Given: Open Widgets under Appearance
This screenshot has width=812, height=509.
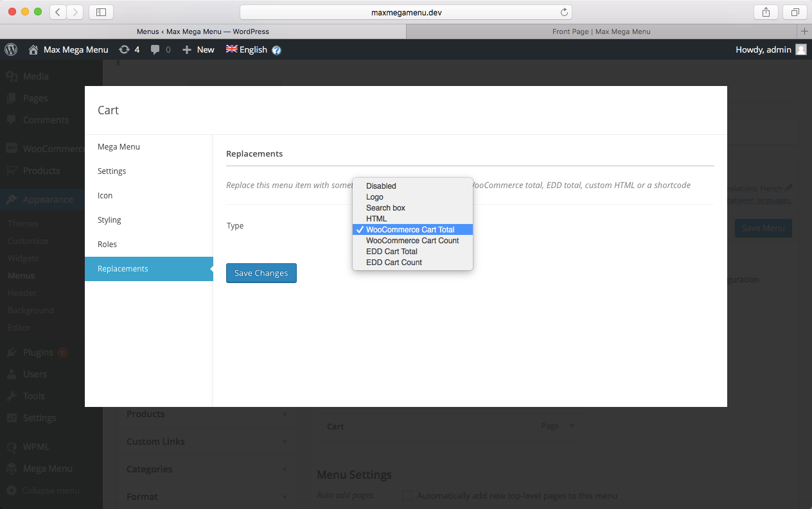Looking at the screenshot, I should [x=23, y=258].
